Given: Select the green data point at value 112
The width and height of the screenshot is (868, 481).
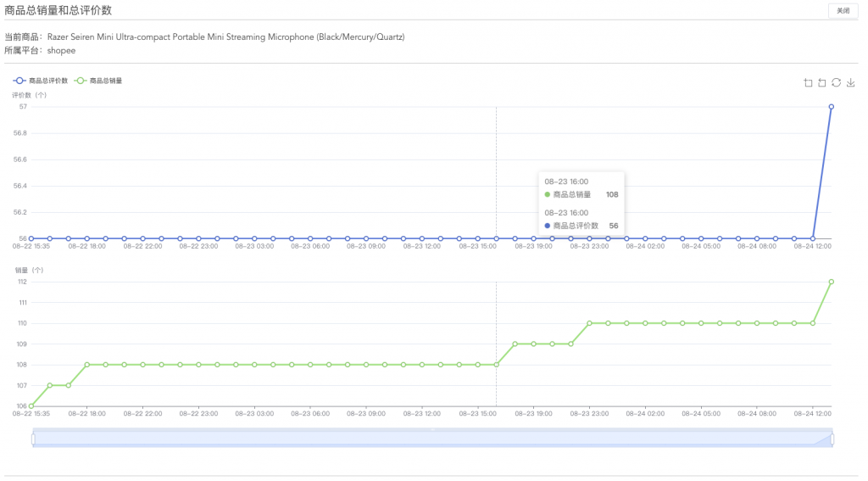Looking at the screenshot, I should pos(831,282).
